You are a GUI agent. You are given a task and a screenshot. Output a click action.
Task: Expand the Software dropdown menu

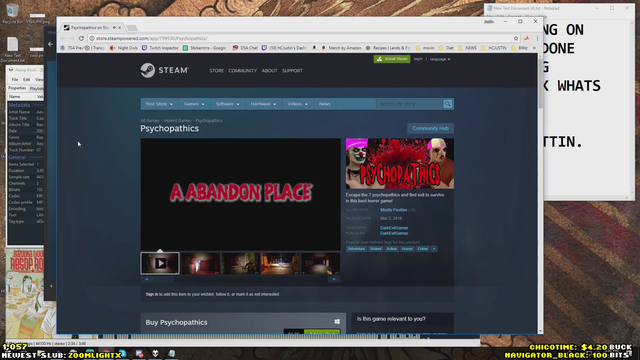point(227,104)
